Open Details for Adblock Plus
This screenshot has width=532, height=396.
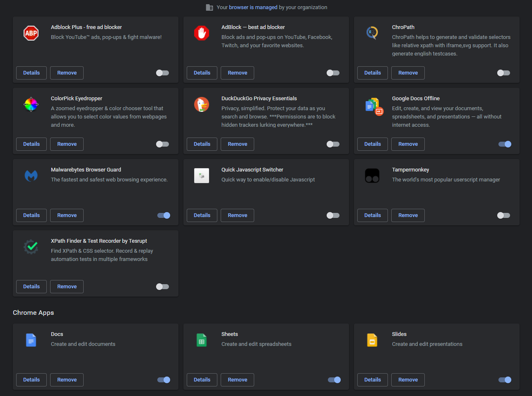[31, 73]
